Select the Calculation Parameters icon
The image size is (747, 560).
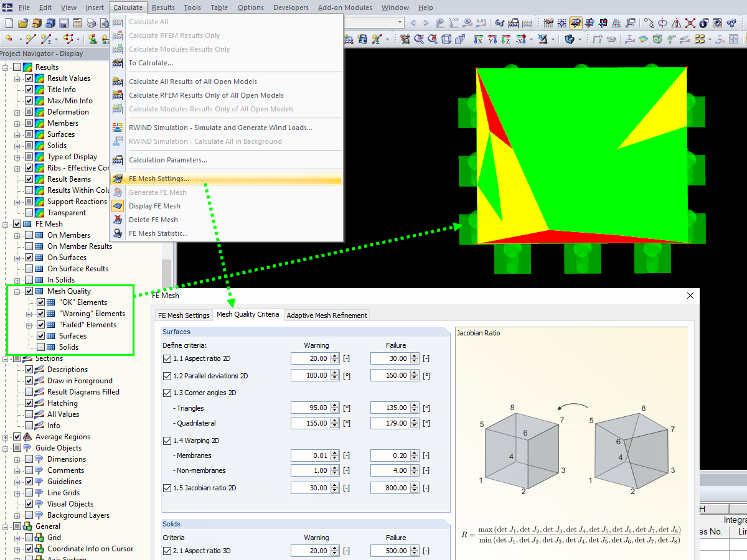click(x=118, y=159)
